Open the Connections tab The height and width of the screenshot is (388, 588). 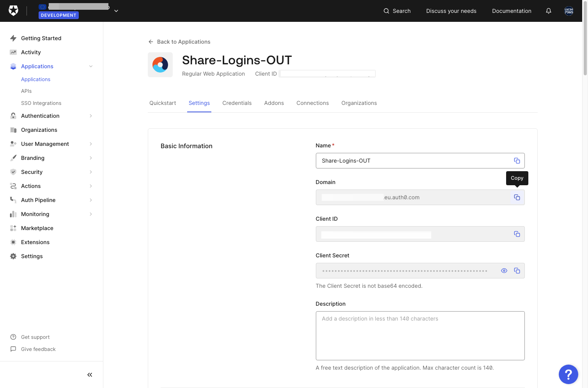pyautogui.click(x=313, y=103)
